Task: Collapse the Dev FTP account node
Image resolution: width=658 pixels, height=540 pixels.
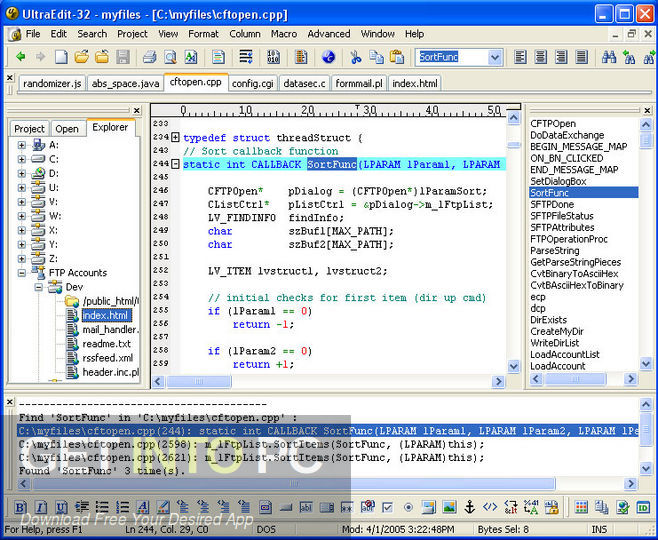Action: click(39, 287)
